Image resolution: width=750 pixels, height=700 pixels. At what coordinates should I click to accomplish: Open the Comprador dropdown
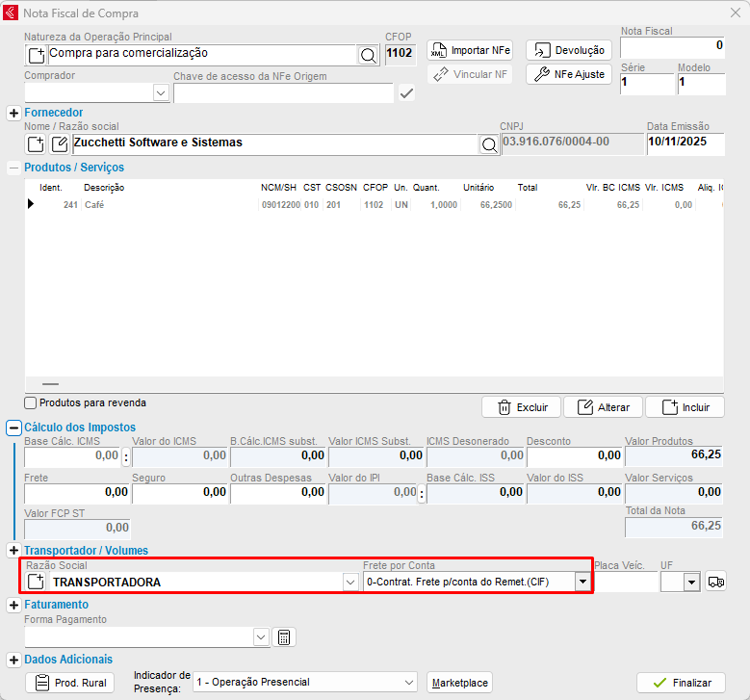(x=161, y=93)
